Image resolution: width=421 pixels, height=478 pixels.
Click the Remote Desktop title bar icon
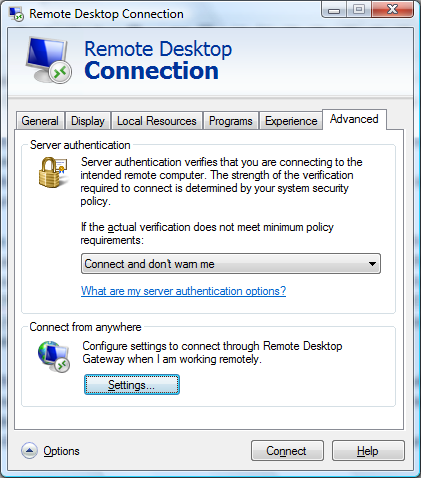click(16, 14)
